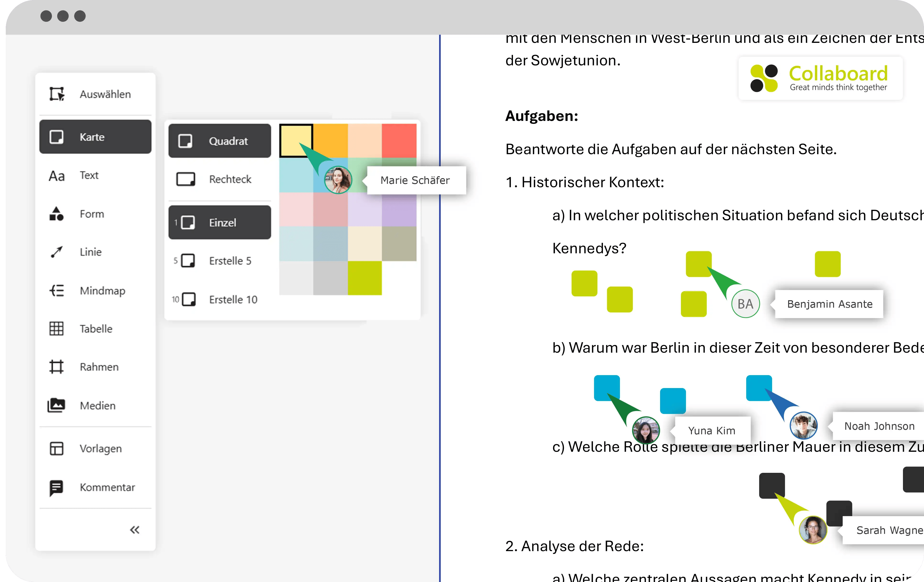Select the Auswählen selection tool
The width and height of the screenshot is (924, 582).
[95, 94]
